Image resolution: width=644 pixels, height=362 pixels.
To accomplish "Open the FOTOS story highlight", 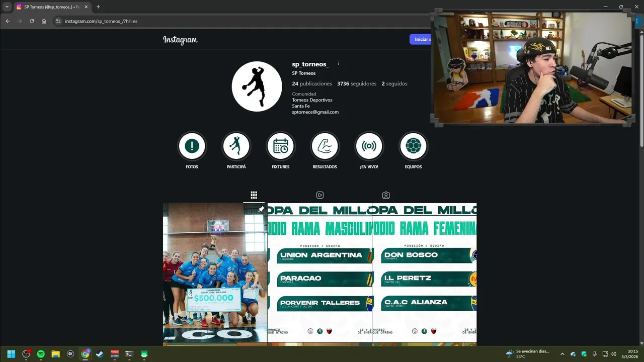I will [x=192, y=146].
